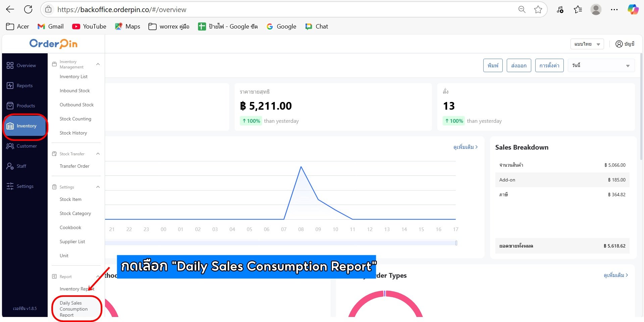
Task: Open the language dropdown
Action: pyautogui.click(x=587, y=44)
